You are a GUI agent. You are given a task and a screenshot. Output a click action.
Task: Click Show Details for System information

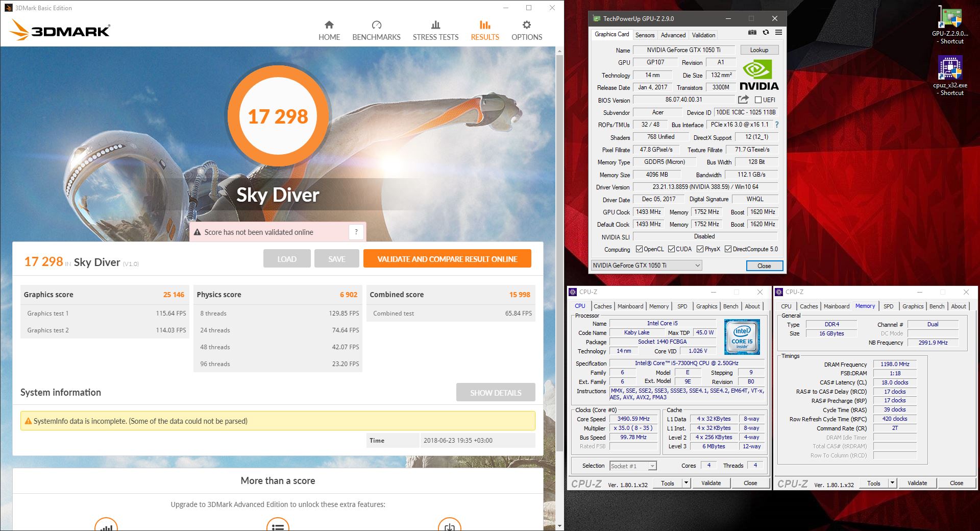[496, 393]
